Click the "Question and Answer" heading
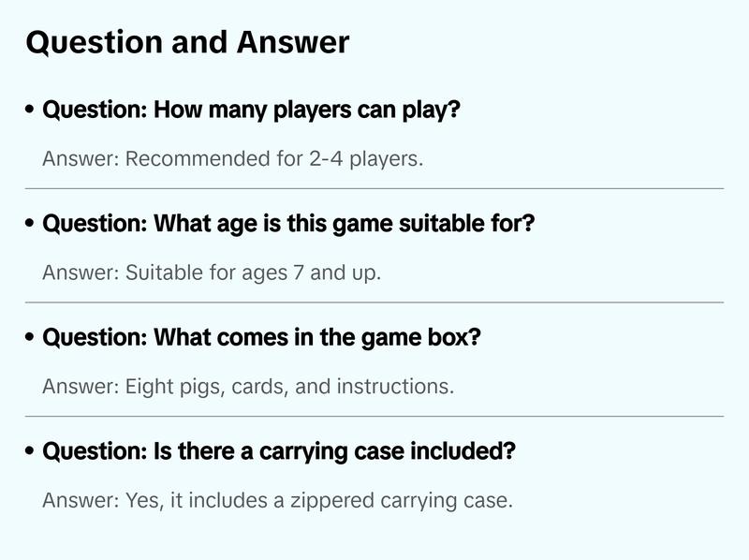The image size is (749, 560). [187, 42]
